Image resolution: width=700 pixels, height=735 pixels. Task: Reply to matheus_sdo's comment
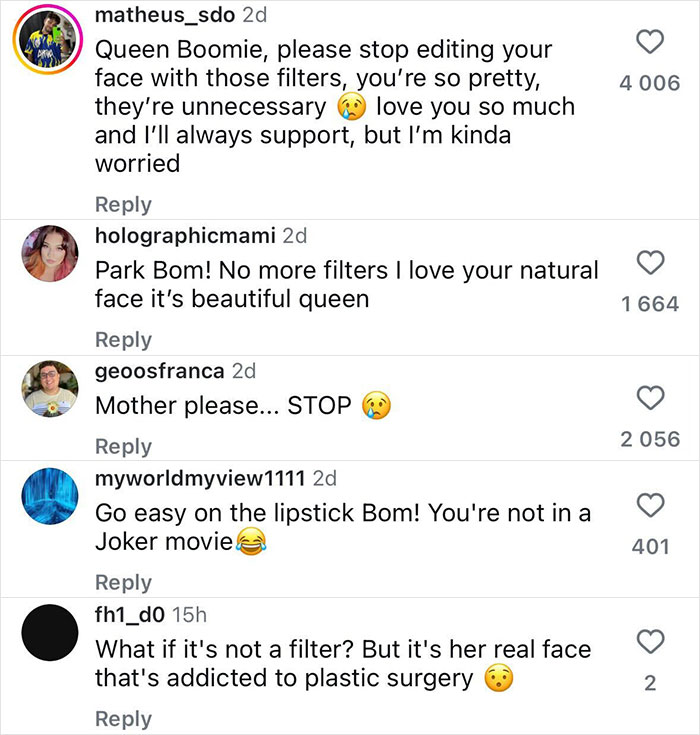123,204
